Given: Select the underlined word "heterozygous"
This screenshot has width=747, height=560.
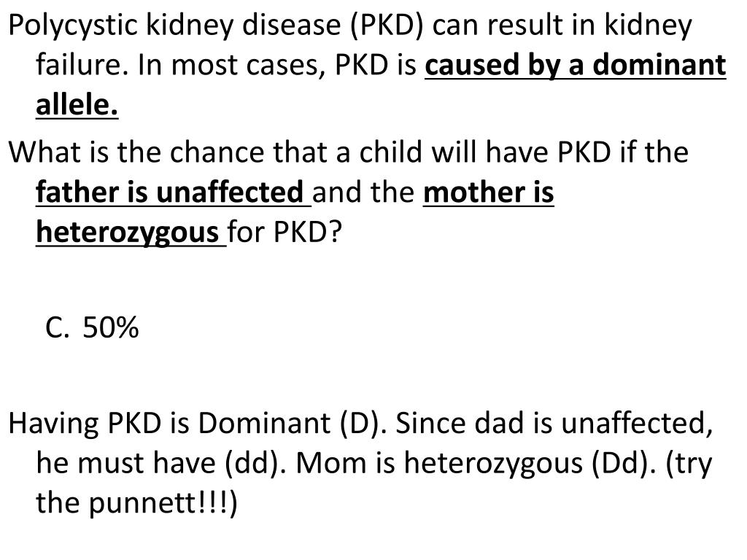Looking at the screenshot, I should pos(127,233).
